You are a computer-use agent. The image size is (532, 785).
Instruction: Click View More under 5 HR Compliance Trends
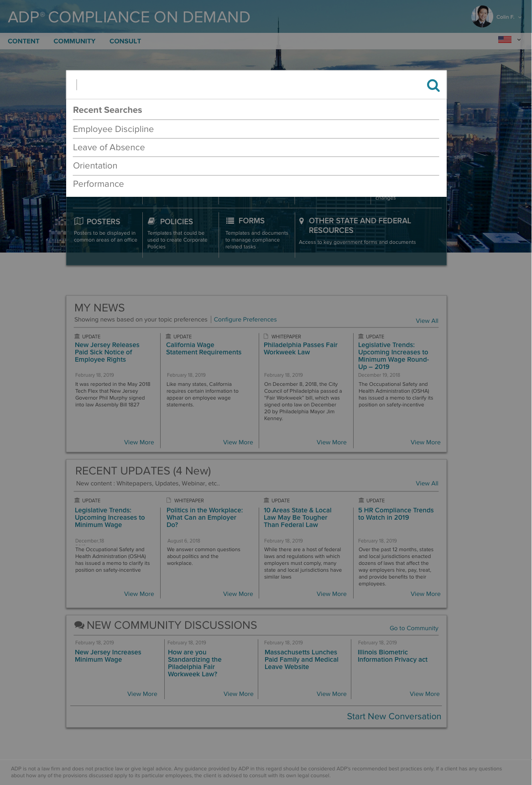(x=426, y=594)
